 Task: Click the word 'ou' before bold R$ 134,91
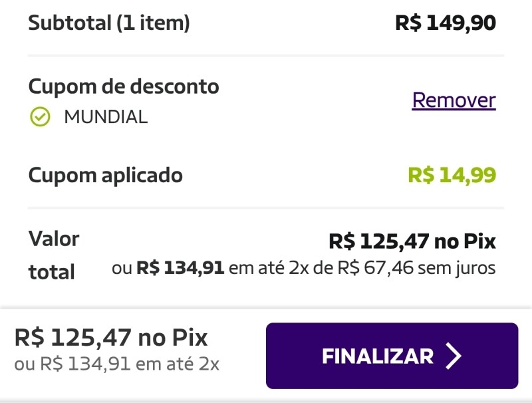[x=122, y=269]
